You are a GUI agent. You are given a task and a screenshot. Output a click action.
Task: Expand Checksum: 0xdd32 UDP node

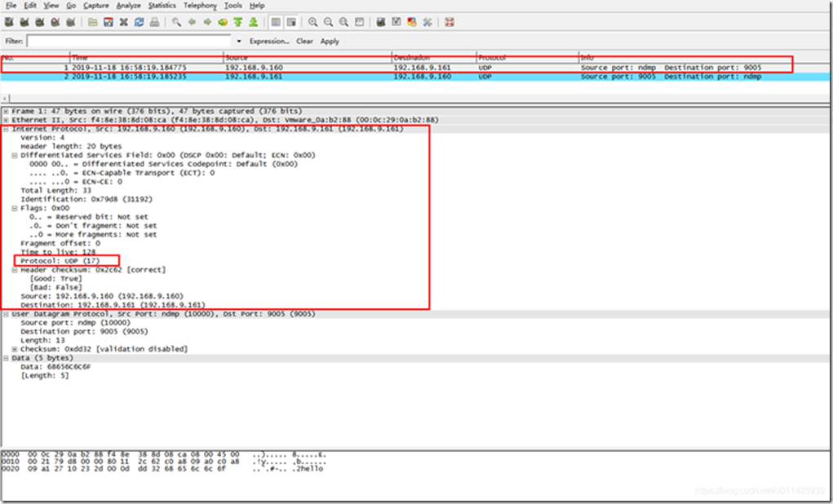[15, 349]
